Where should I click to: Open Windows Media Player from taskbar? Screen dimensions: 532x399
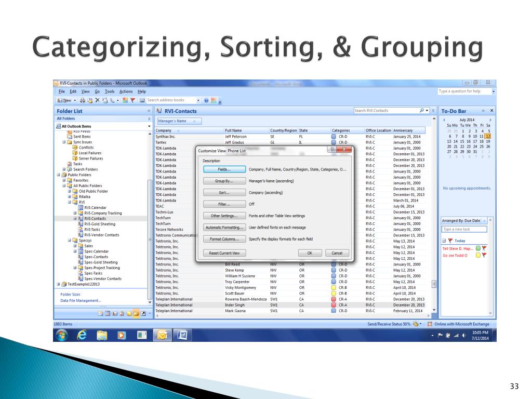[x=122, y=335]
